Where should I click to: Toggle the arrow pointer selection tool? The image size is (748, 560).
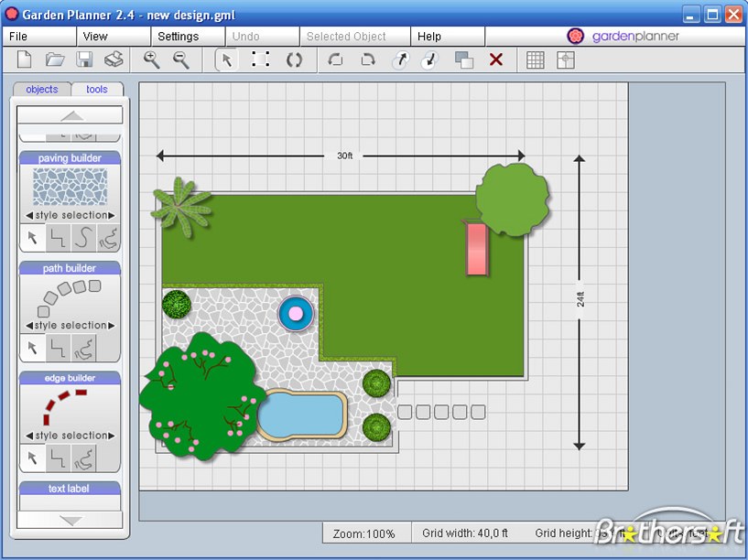coord(226,60)
